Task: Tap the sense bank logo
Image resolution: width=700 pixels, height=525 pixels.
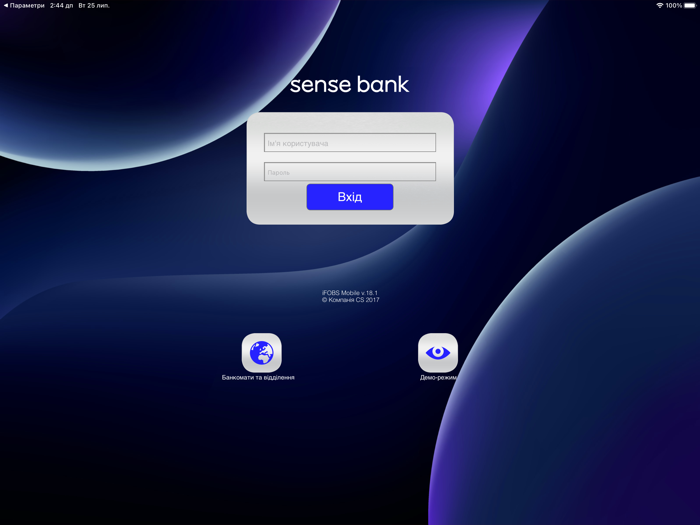Action: point(350,85)
